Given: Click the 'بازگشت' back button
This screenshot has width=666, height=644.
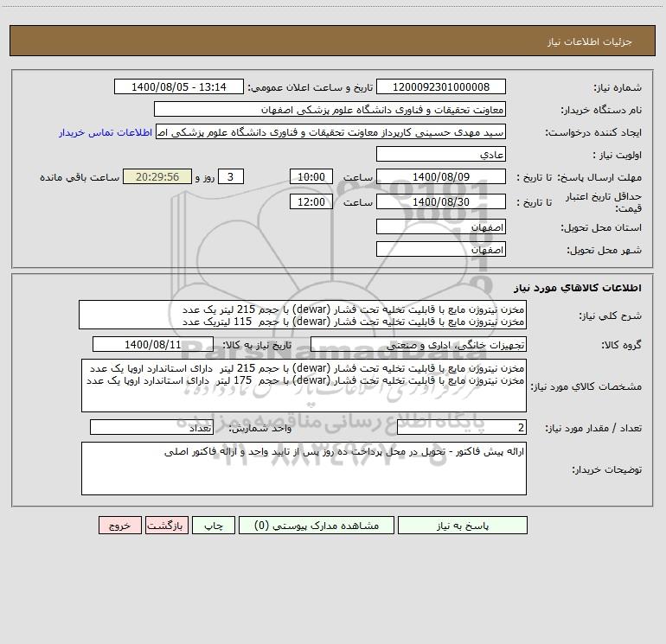Looking at the screenshot, I should pyautogui.click(x=166, y=525).
